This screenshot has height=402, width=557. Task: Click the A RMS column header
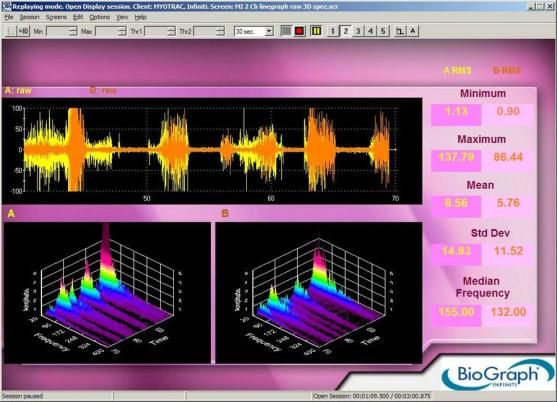458,70
